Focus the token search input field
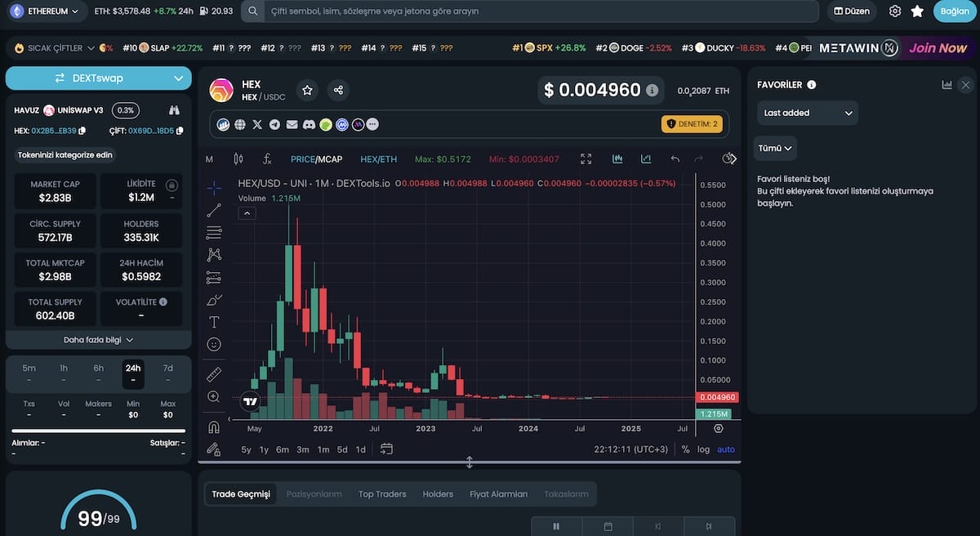980x536 pixels. 530,11
